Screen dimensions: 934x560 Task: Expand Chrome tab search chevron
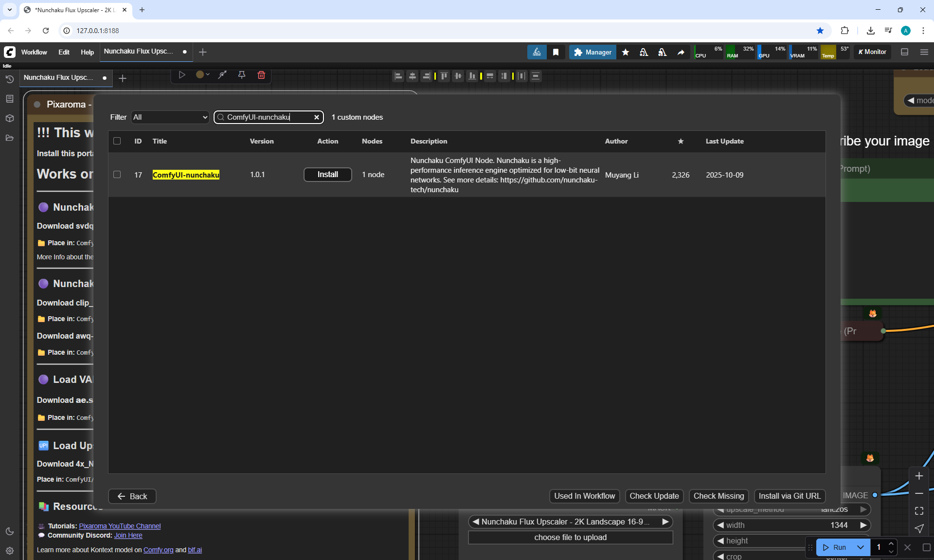coord(9,10)
